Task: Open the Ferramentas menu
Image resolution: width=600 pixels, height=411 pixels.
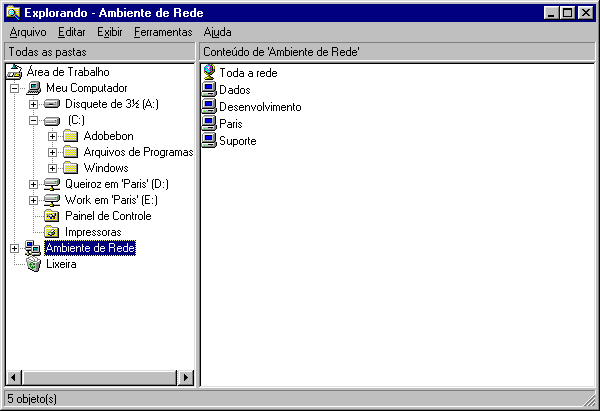Action: coord(163,32)
